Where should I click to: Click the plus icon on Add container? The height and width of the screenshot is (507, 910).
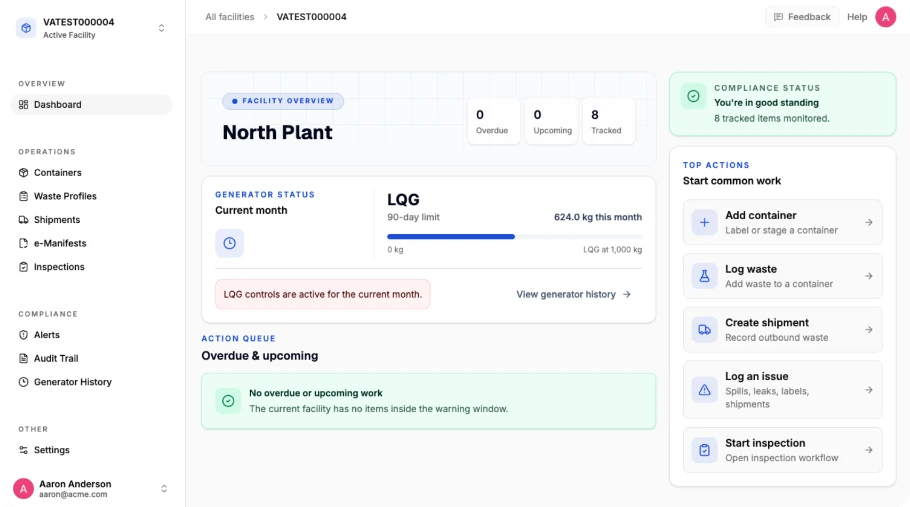point(704,222)
